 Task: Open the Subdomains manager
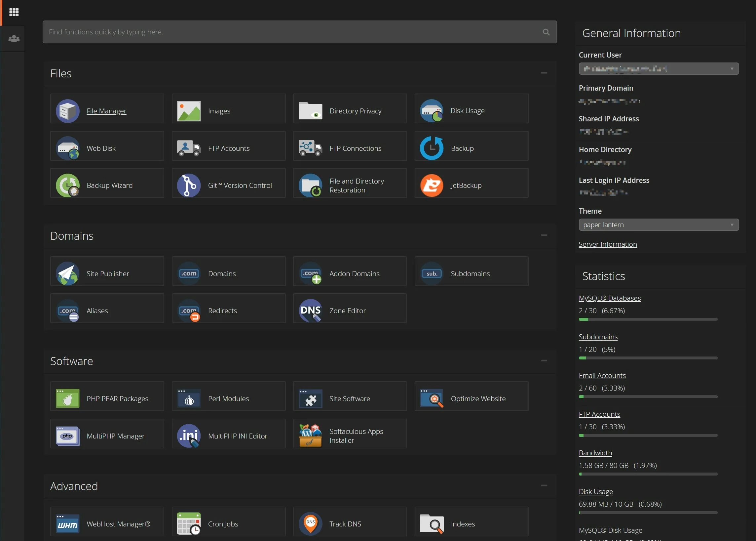tap(471, 273)
